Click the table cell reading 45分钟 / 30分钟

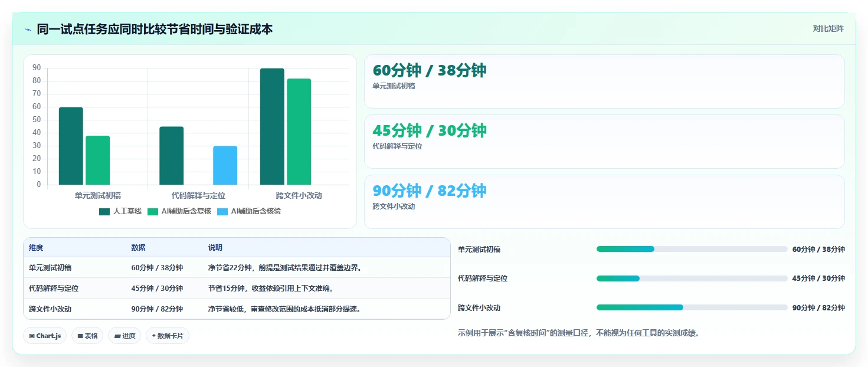[157, 289]
